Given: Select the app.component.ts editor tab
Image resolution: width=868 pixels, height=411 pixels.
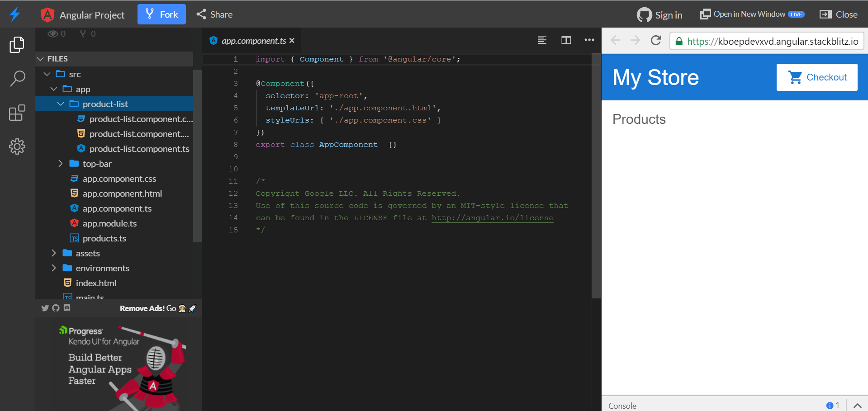Looking at the screenshot, I should point(251,40).
